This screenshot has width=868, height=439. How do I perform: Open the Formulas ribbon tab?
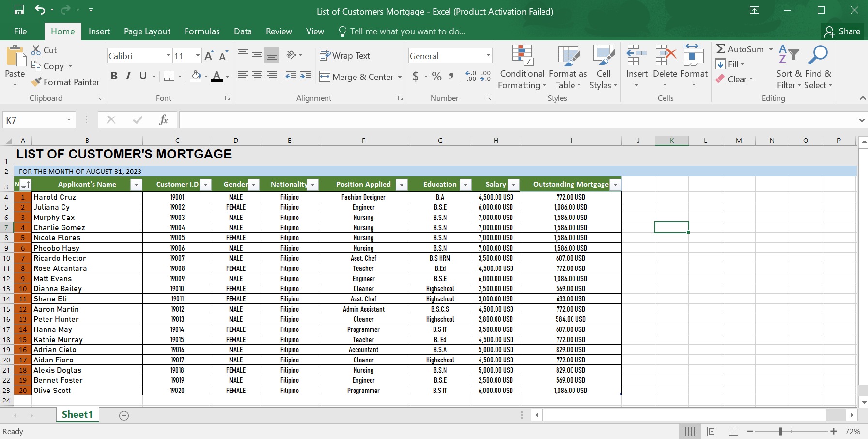pos(202,31)
